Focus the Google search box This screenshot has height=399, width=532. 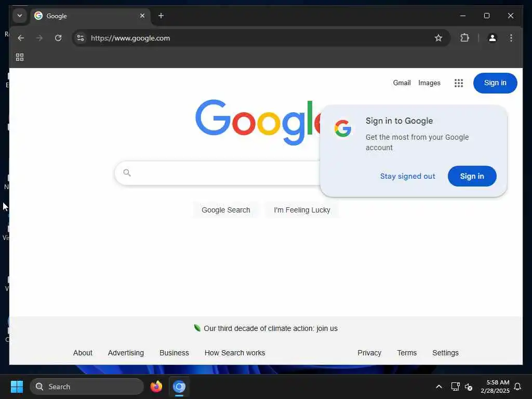(224, 173)
